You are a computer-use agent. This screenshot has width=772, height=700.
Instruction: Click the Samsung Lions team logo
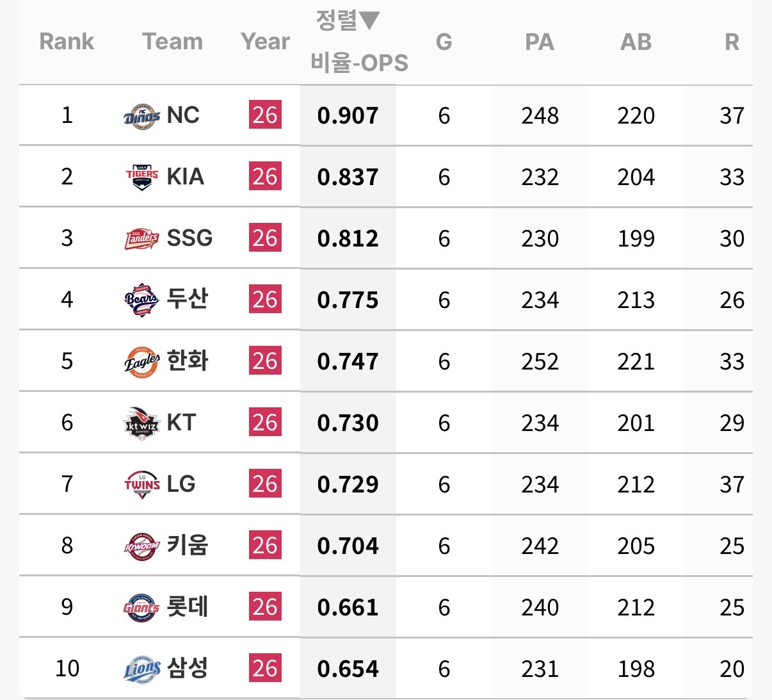pyautogui.click(x=141, y=669)
